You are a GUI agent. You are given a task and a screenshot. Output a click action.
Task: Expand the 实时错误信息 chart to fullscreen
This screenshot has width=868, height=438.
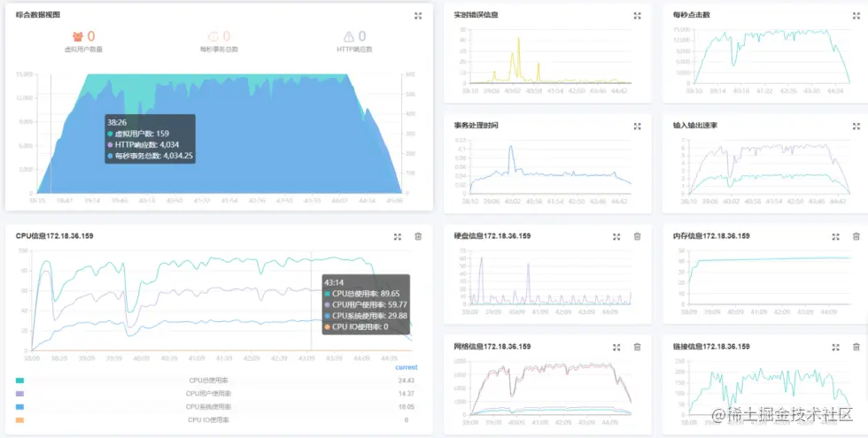tap(637, 16)
